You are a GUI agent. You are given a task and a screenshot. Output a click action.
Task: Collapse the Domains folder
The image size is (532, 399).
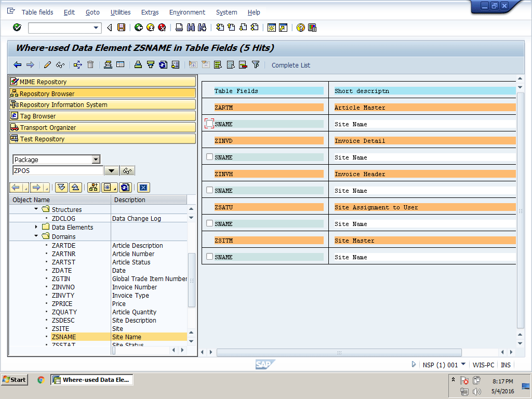pos(36,236)
